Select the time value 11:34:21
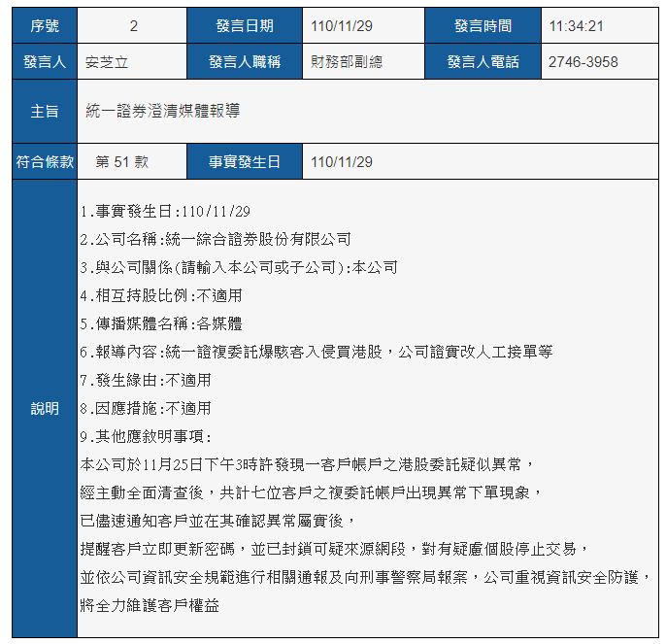The height and width of the screenshot is (644, 666). tap(576, 26)
